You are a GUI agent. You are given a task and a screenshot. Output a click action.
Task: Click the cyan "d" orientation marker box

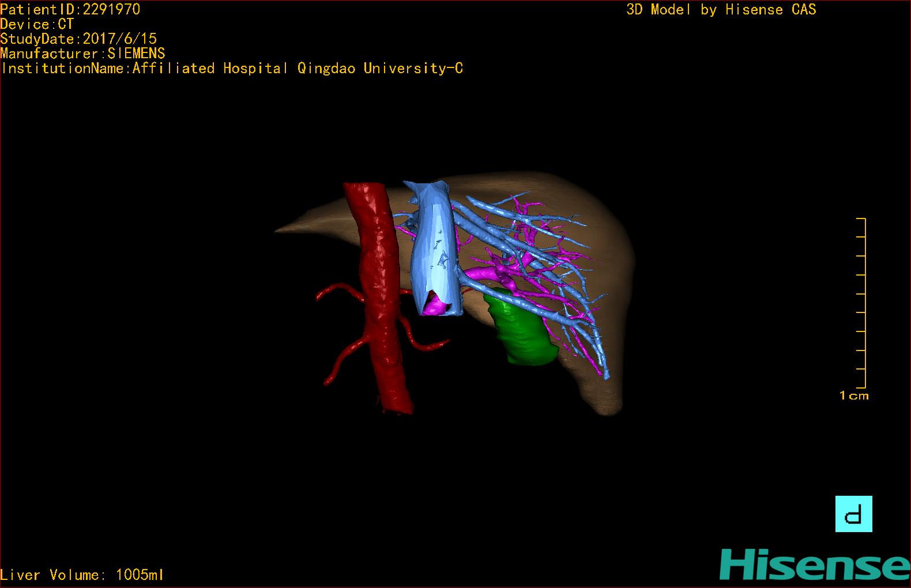tap(853, 514)
